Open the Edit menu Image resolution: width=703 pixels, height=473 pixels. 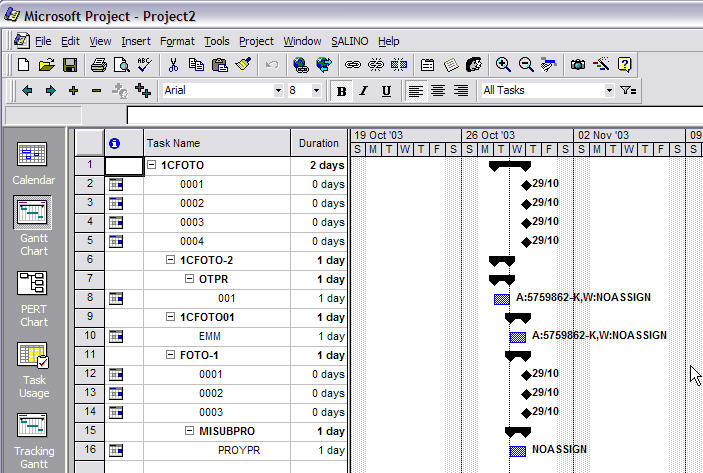[x=70, y=41]
